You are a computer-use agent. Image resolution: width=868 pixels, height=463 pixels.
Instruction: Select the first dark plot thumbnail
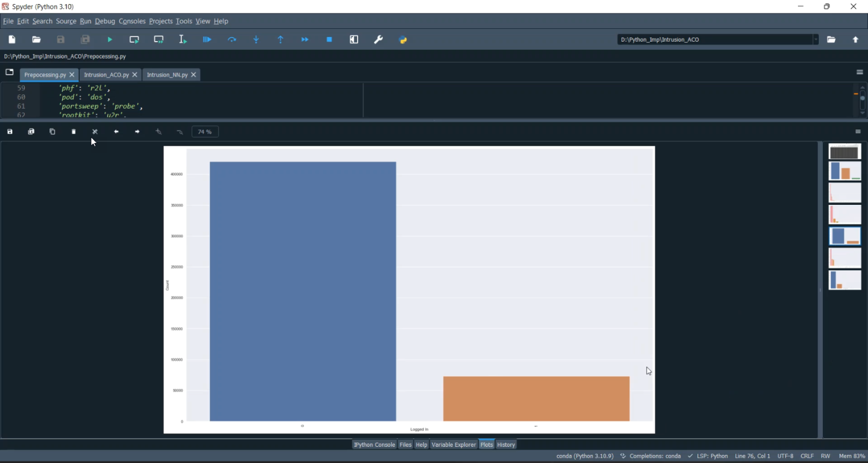[x=845, y=152]
